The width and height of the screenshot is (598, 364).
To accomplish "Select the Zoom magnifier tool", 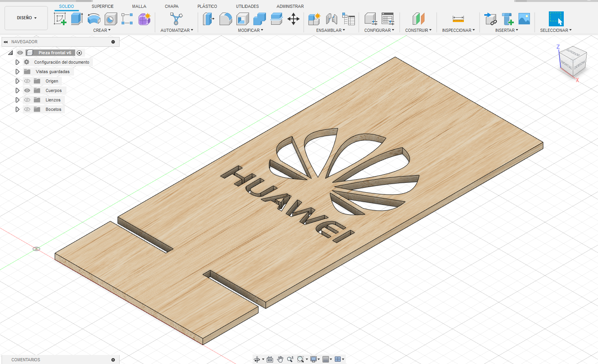I will (290, 359).
